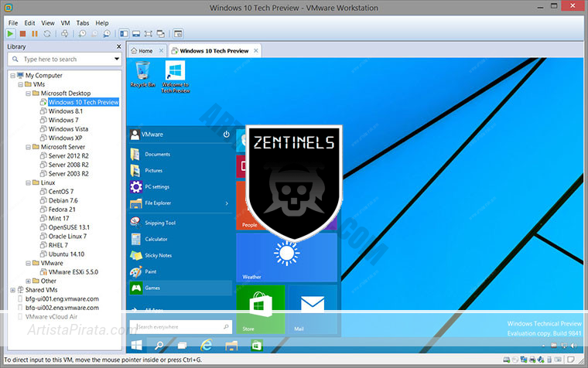Click the Search magnifier on guest taskbar

coord(159,345)
